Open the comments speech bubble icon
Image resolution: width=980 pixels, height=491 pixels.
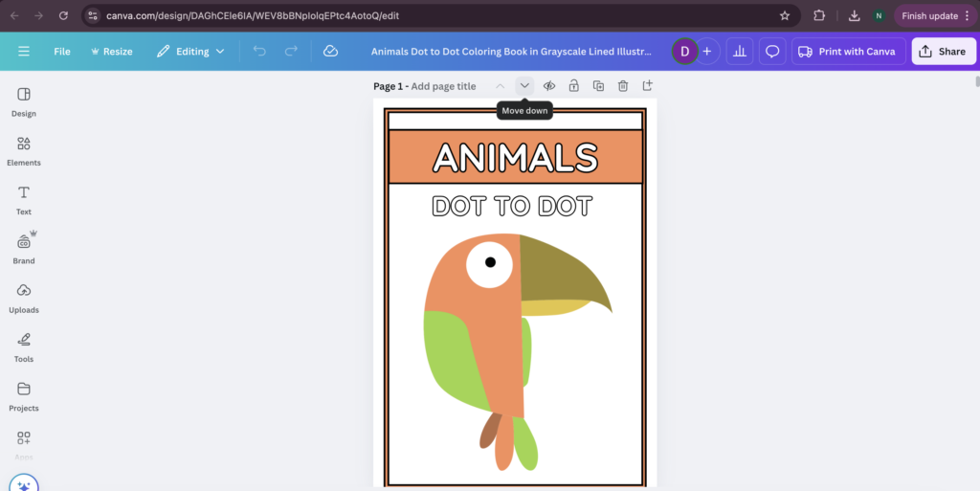click(x=772, y=52)
